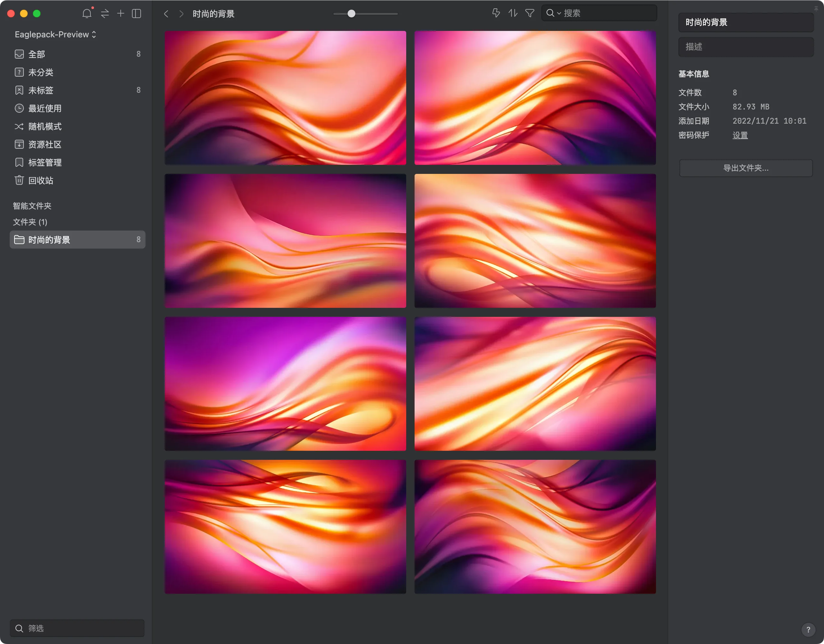Image resolution: width=824 pixels, height=644 pixels.
Task: Select 全部 in the sidebar
Action: (77, 54)
